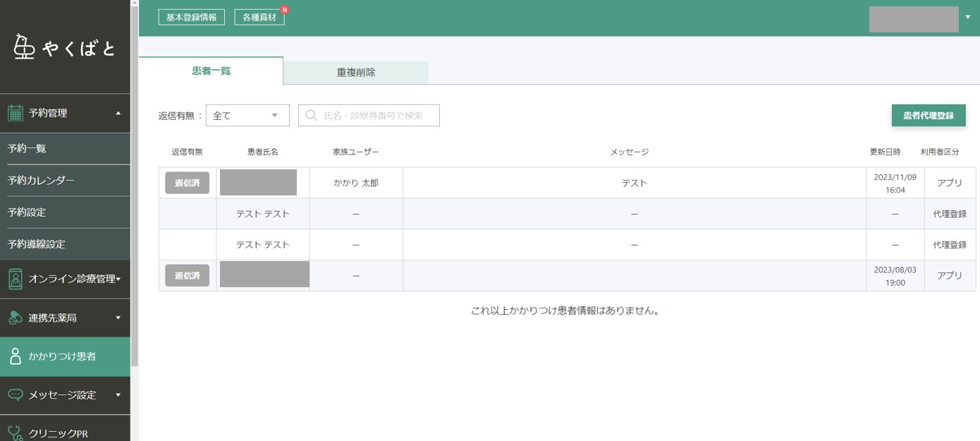Click the かかりつけ患者 person icon

[16, 356]
